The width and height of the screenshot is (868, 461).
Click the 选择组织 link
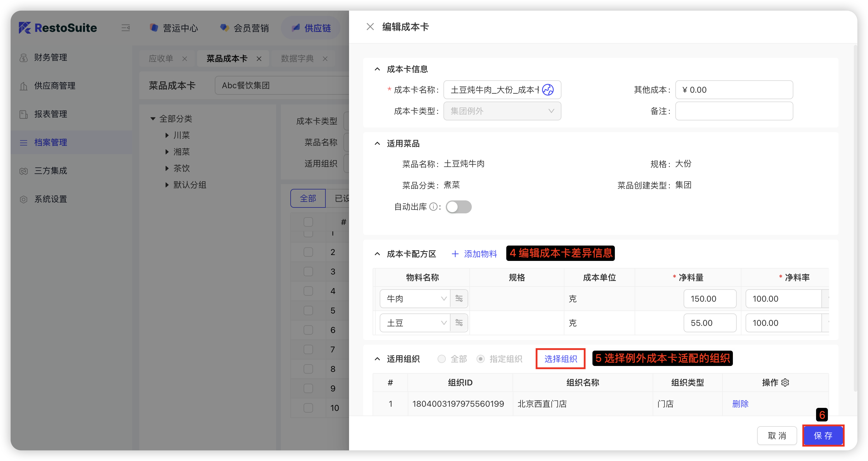[x=560, y=359]
